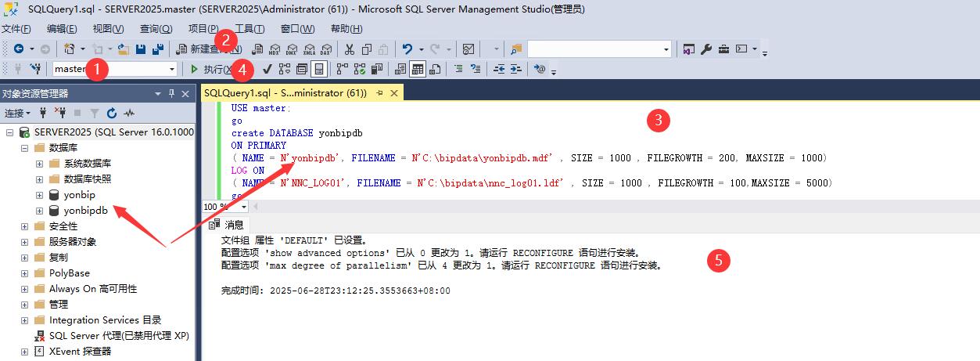The image size is (980, 361).
Task: Display estimated execution plan icon
Action: [x=284, y=69]
